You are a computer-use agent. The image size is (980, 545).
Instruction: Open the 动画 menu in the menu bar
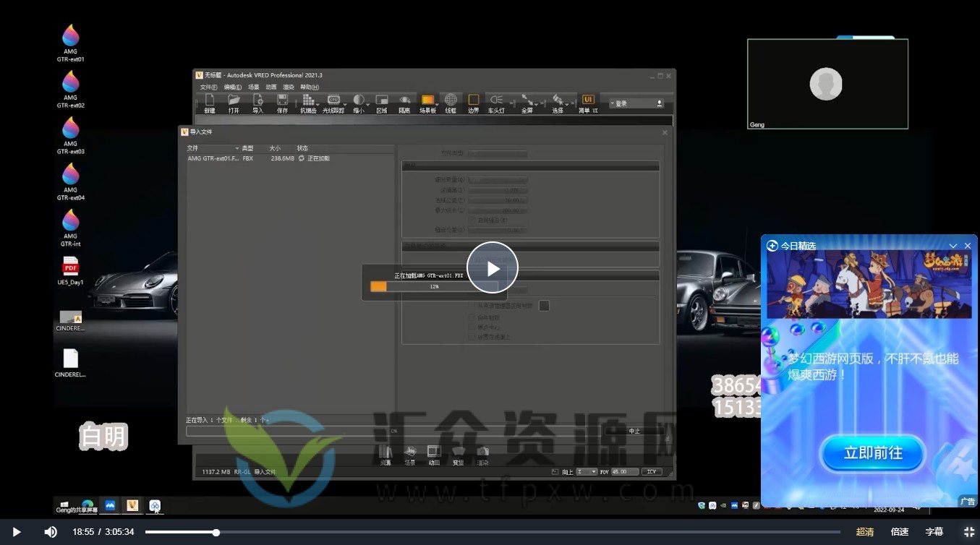coord(269,85)
